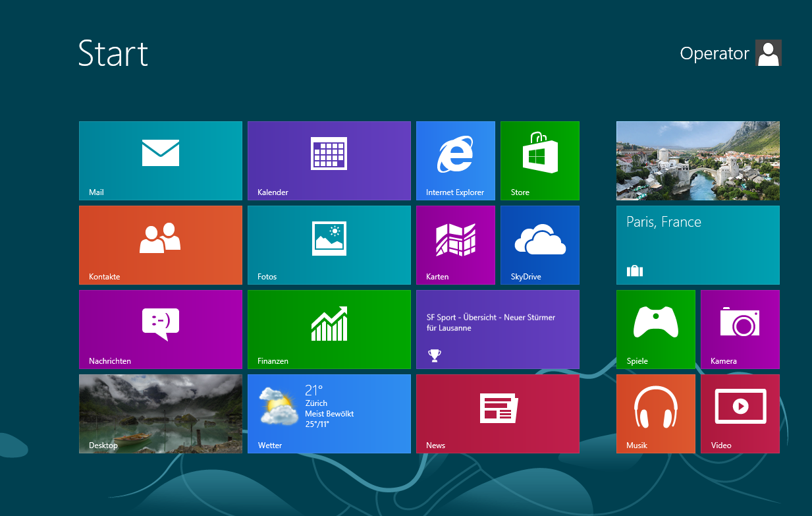View the Paris, France travel tile
Screen dimensions: 812x516
click(x=697, y=244)
